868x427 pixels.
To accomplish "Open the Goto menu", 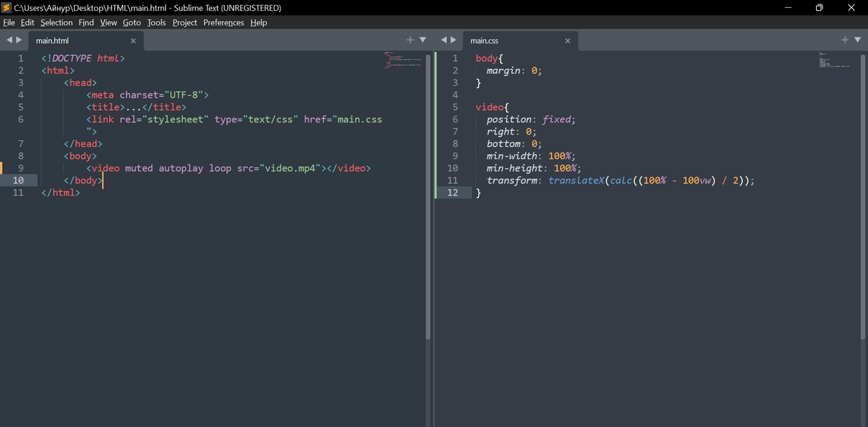I will click(132, 22).
